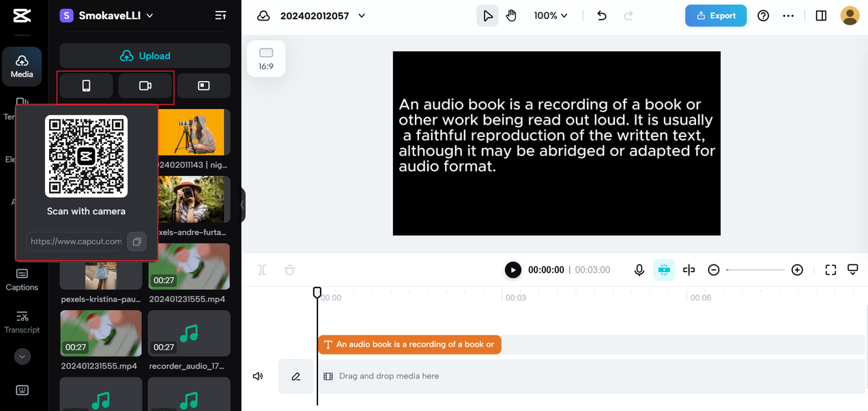Zoom out the timeline minus button
The width and height of the screenshot is (868, 411).
click(x=714, y=270)
